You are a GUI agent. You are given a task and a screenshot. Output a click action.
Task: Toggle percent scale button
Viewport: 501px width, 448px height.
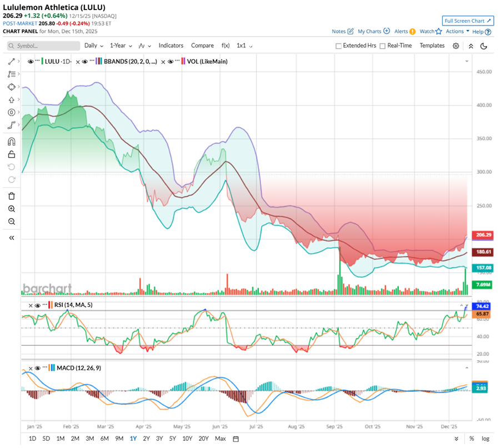[x=472, y=439]
